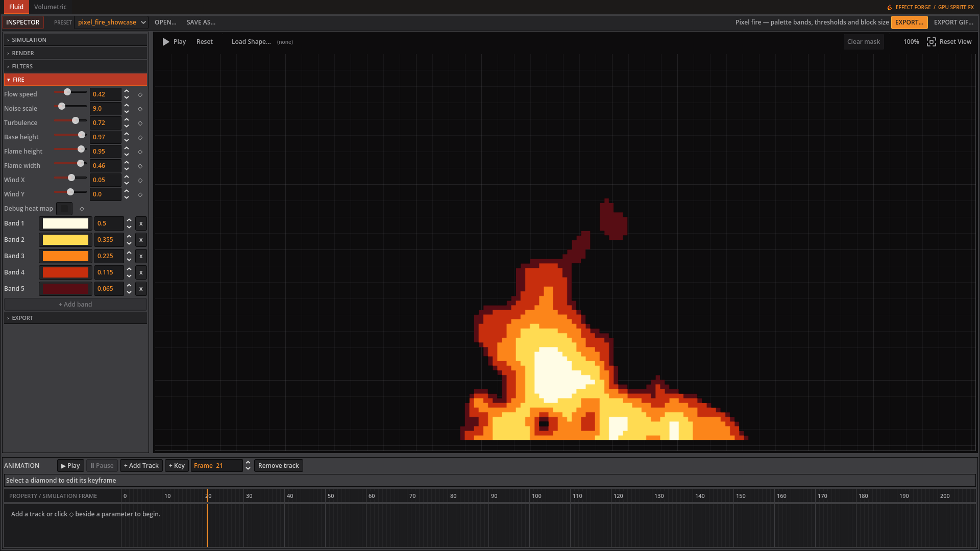Viewport: 980px width, 551px height.
Task: Click the Band 3 orange color swatch
Action: point(65,256)
